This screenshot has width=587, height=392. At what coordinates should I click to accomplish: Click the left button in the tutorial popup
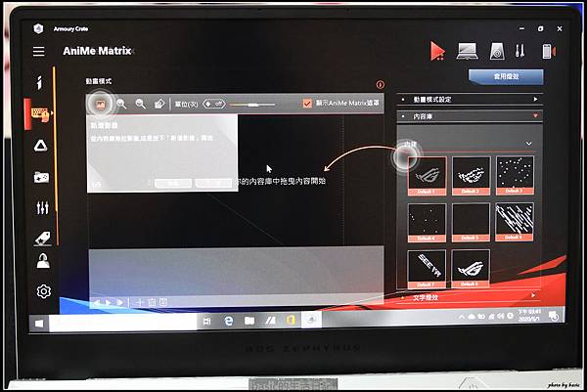(173, 183)
